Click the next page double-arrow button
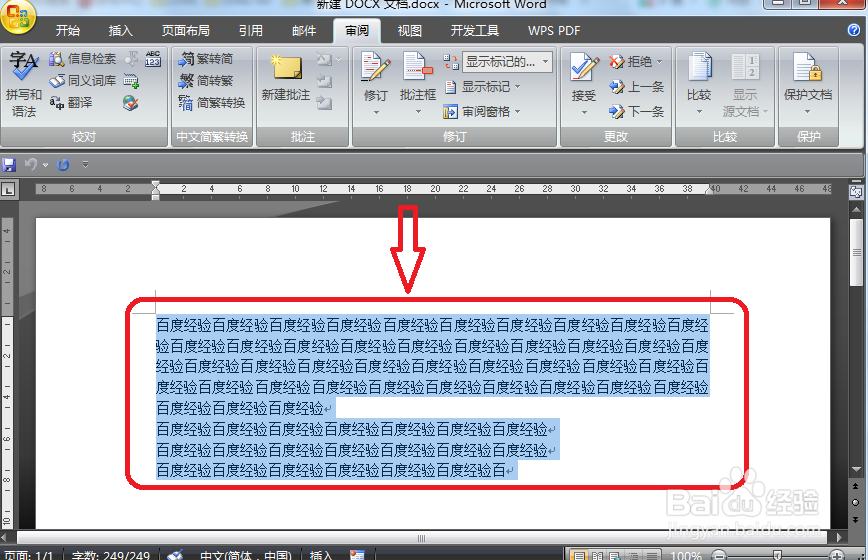Image resolution: width=868 pixels, height=560 pixels. [856, 519]
